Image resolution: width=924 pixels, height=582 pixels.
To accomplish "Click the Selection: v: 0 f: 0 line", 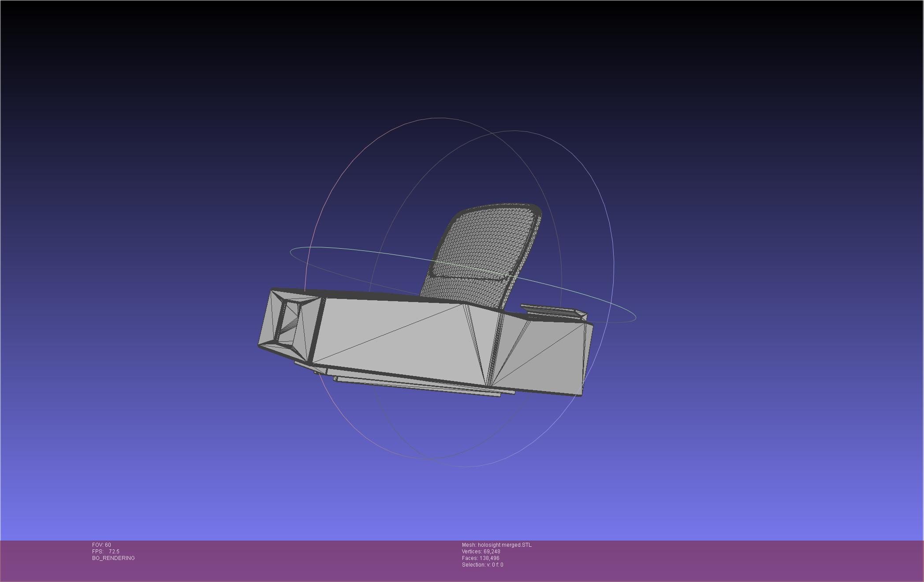I will [482, 565].
